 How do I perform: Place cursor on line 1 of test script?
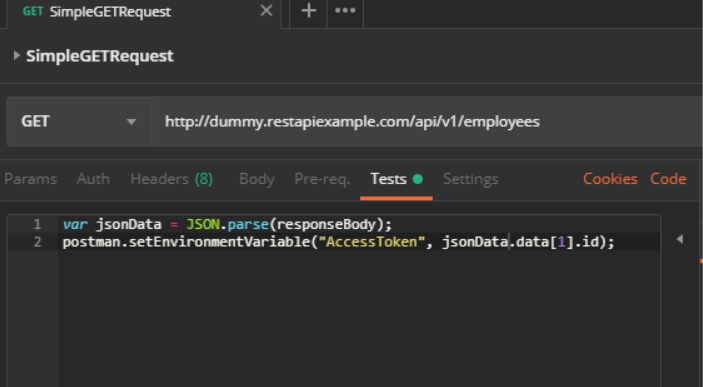(359, 224)
